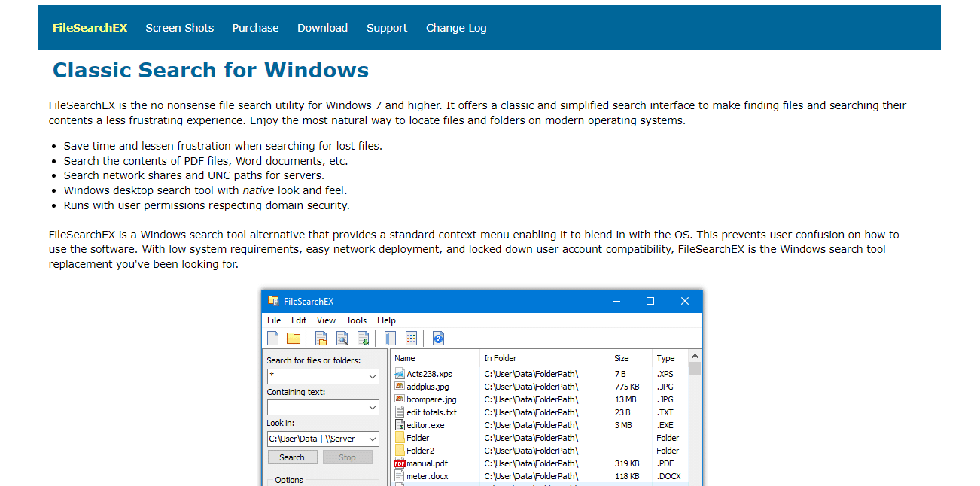Click the icon of the row named Folder
The image size is (980, 486).
click(400, 438)
